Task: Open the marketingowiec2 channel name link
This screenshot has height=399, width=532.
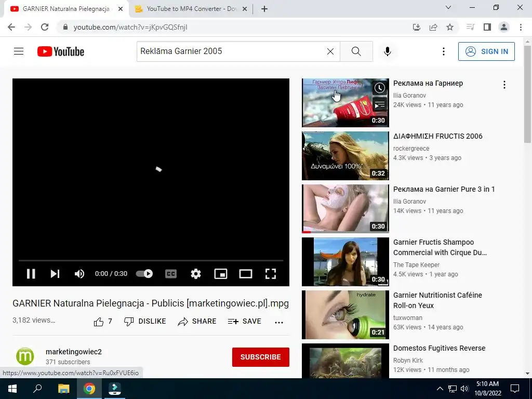Action: click(x=74, y=352)
